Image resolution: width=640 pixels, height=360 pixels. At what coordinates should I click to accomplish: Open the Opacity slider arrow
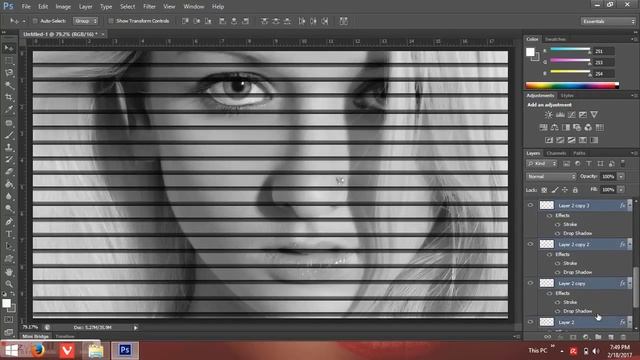pyautogui.click(x=621, y=177)
